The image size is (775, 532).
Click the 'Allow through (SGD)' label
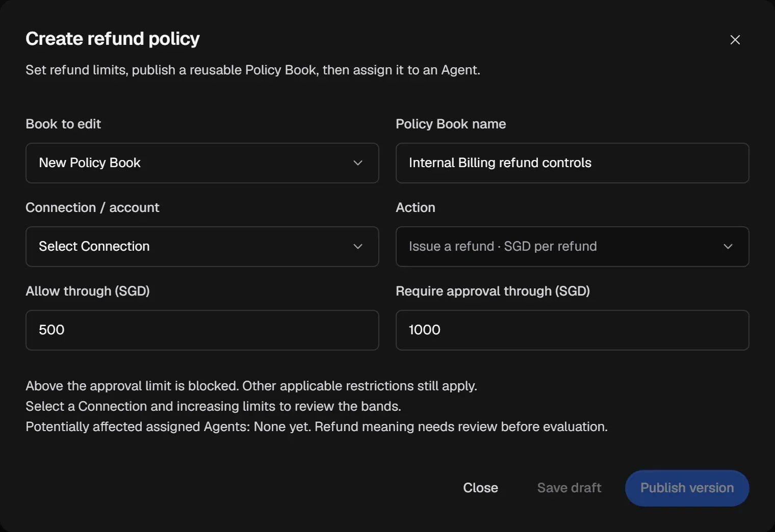click(88, 291)
